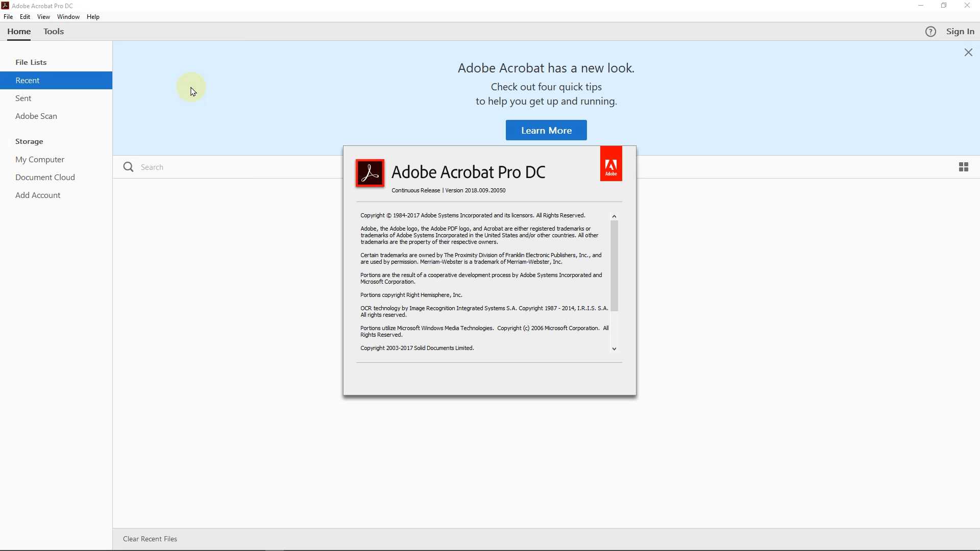This screenshot has height=551, width=980.
Task: Open the Window menu
Action: (x=68, y=17)
